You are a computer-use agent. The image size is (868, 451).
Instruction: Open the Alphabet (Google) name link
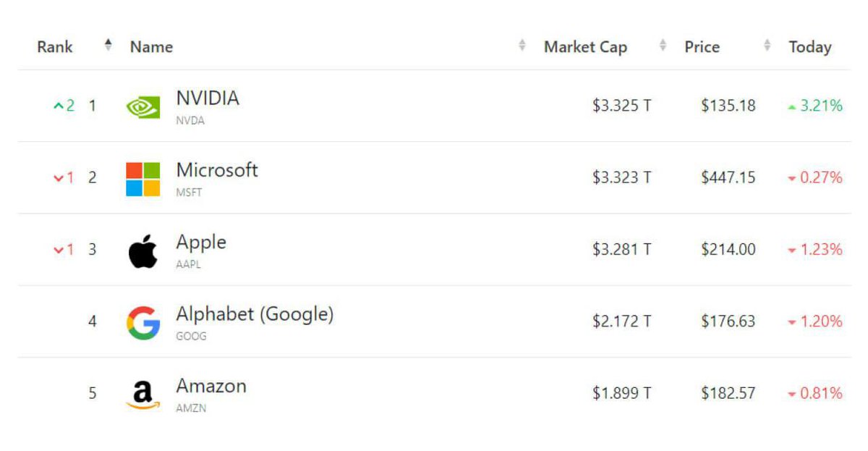[x=255, y=315]
